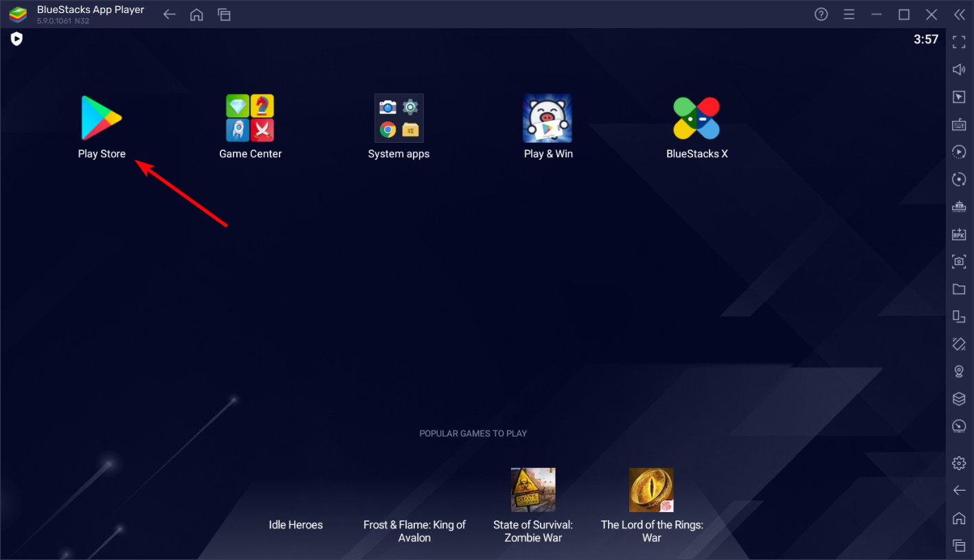This screenshot has height=560, width=974.
Task: Click the BlueStacks logo in title bar
Action: point(19,14)
